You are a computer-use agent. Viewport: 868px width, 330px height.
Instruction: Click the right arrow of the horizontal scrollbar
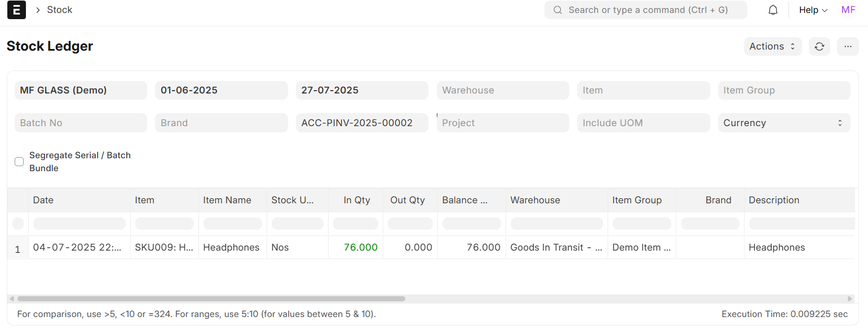coord(850,298)
